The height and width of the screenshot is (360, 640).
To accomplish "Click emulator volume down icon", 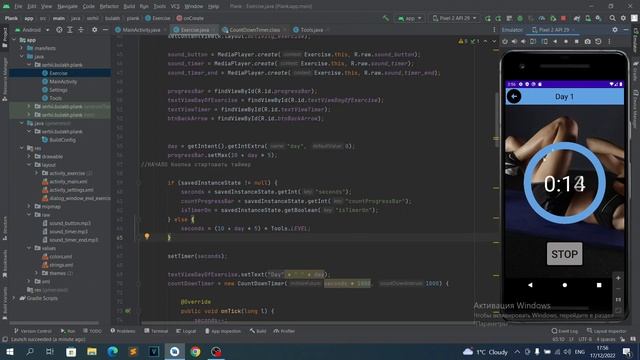I will [523, 41].
